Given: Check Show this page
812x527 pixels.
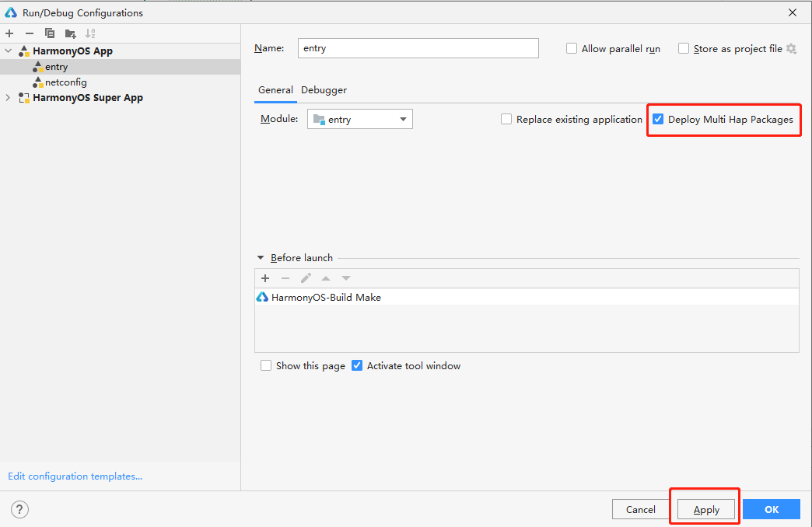Looking at the screenshot, I should point(266,366).
